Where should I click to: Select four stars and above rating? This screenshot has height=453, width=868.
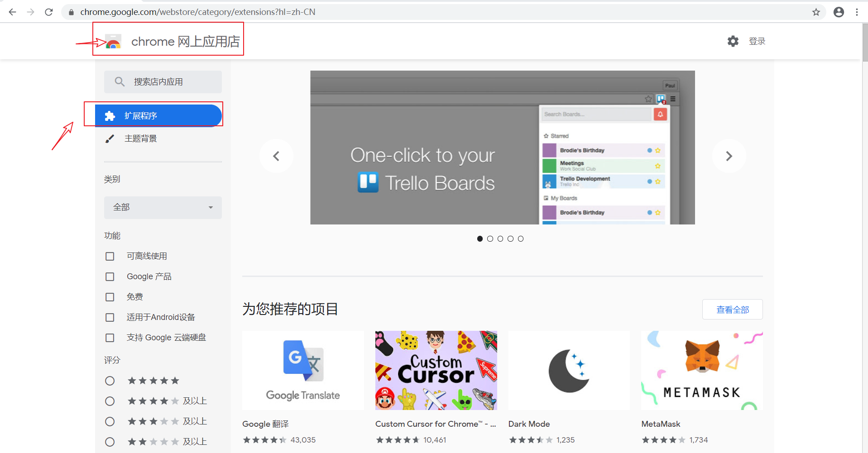click(x=110, y=401)
